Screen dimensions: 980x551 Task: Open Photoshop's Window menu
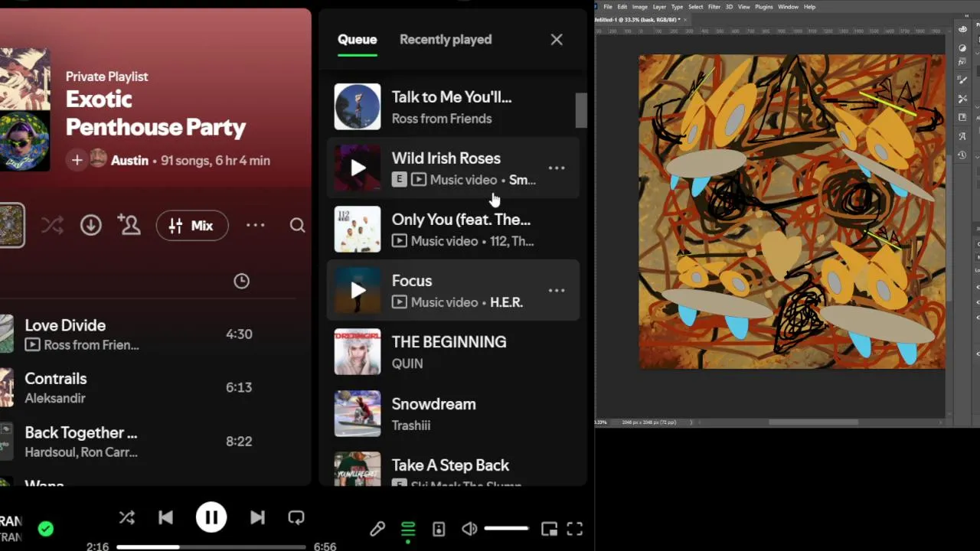[x=789, y=7]
